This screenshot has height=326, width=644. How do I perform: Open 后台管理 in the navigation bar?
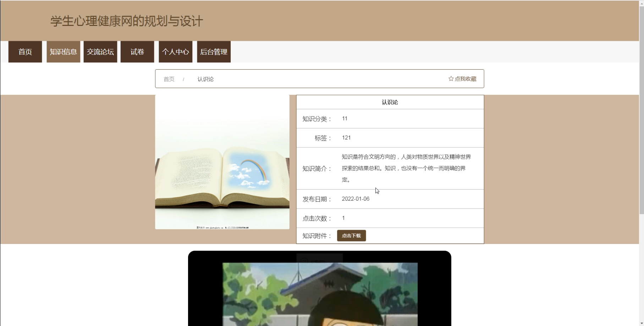214,52
